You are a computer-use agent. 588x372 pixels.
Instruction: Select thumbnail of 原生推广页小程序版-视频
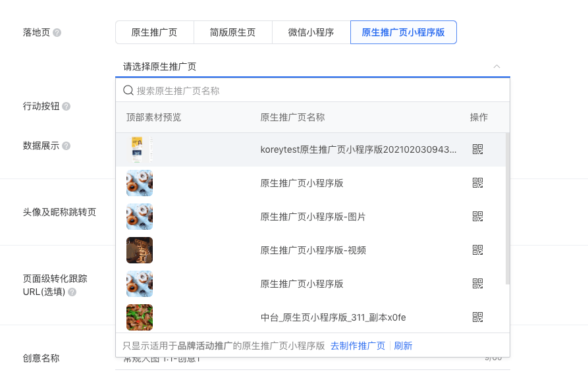point(140,250)
